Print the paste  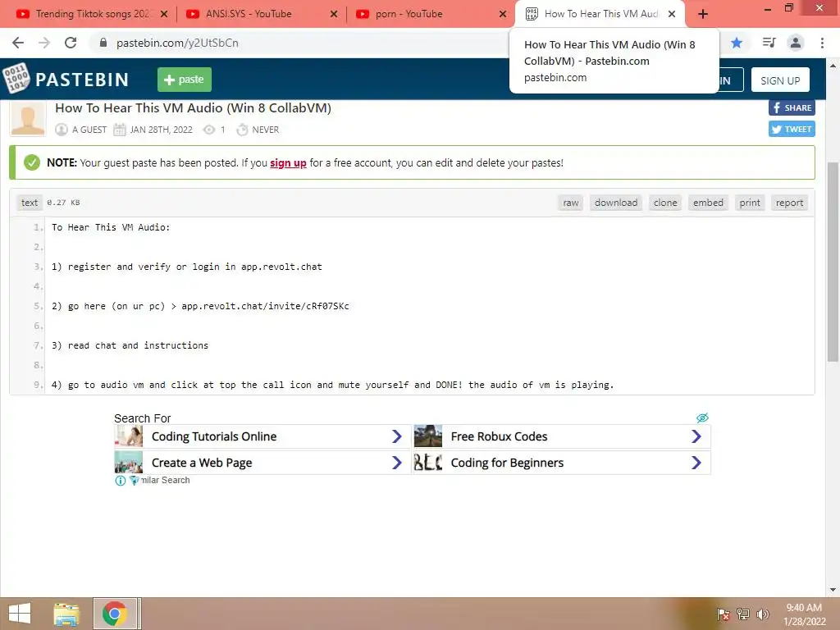point(750,203)
